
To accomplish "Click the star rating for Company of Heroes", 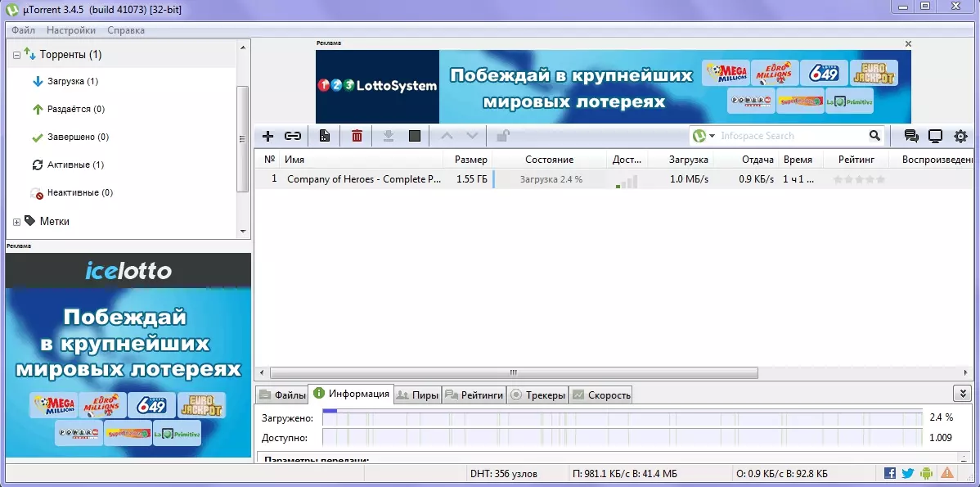I will click(x=860, y=179).
